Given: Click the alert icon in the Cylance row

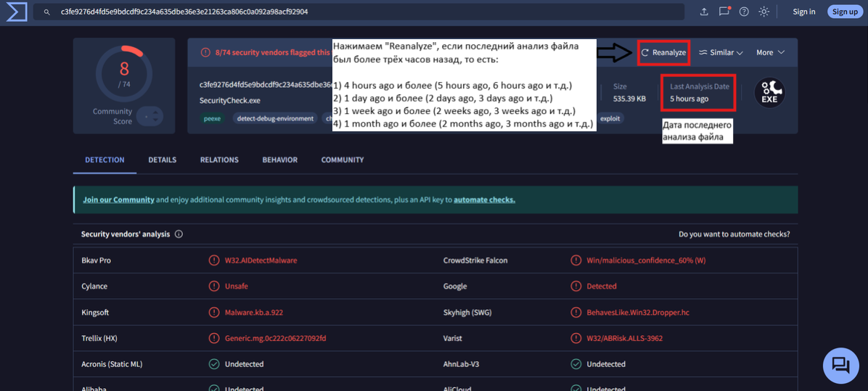Looking at the screenshot, I should pos(213,287).
